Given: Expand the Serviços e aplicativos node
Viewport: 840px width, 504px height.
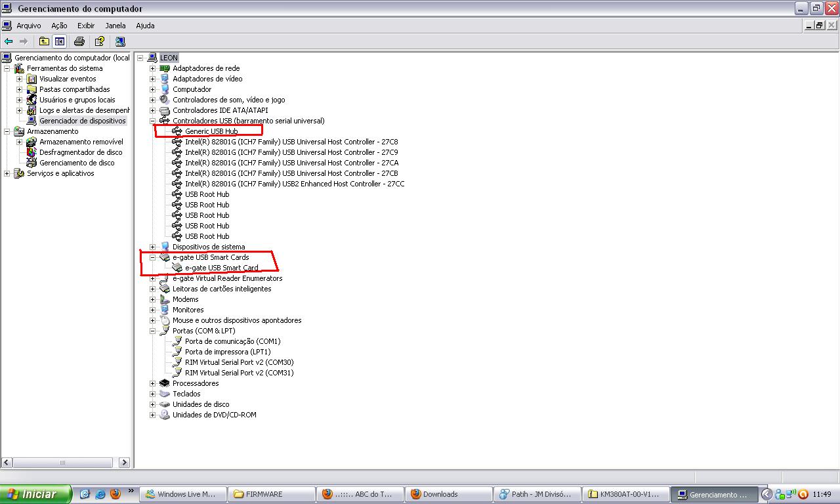Looking at the screenshot, I should click(7, 173).
